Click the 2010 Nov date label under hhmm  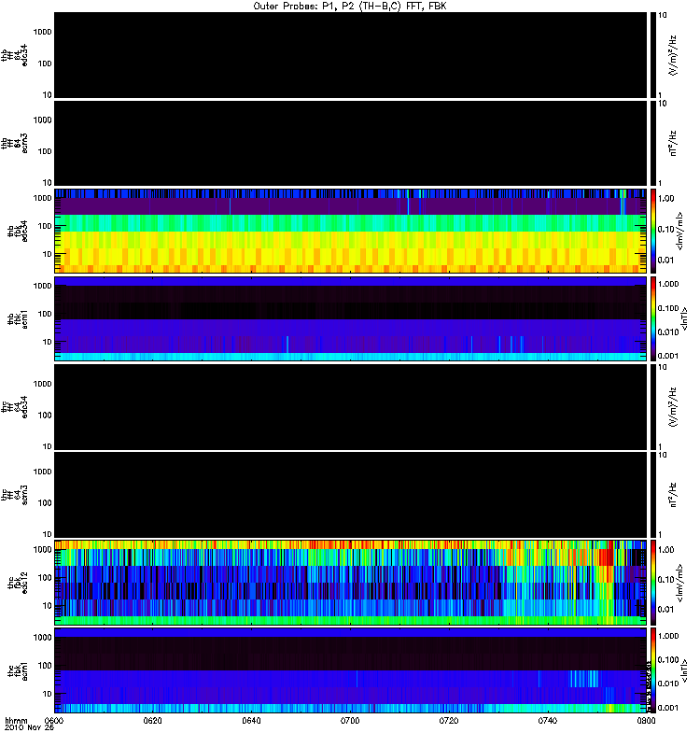[29, 727]
